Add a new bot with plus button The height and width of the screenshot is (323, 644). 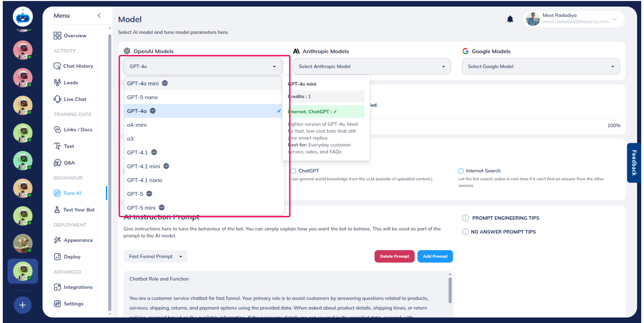tap(23, 305)
